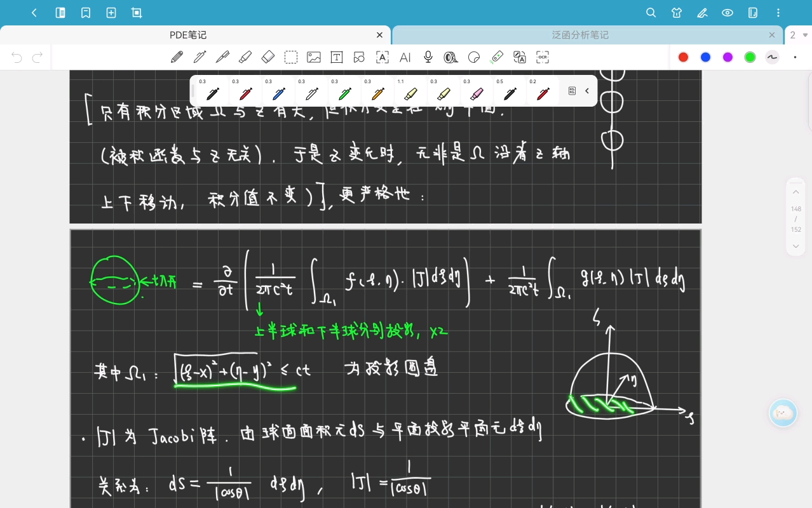Click the pen settings icon in top bar

coord(702,13)
